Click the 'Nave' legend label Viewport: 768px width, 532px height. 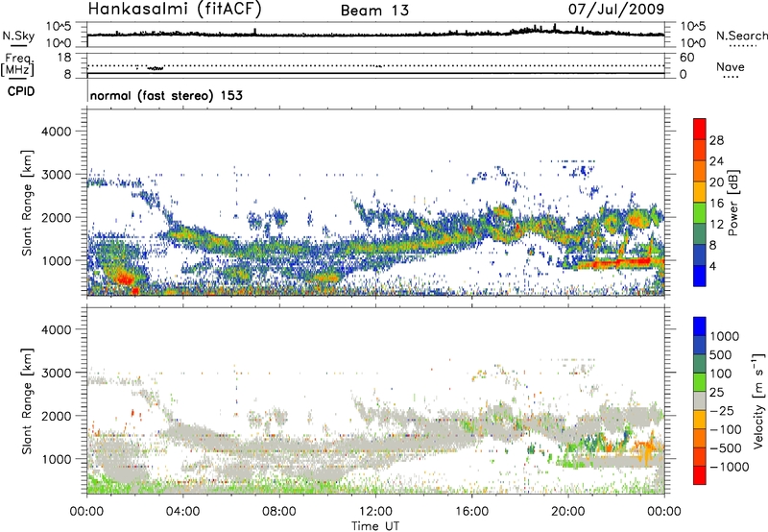click(x=730, y=66)
